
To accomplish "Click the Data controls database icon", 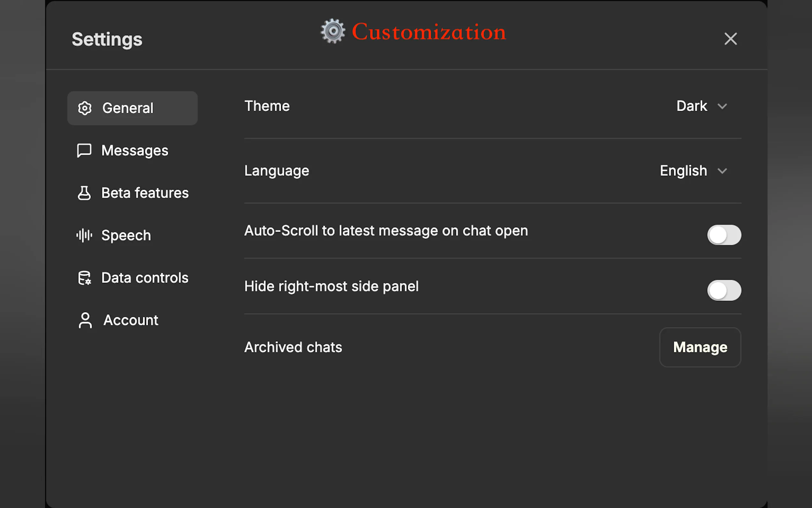I will (x=84, y=278).
